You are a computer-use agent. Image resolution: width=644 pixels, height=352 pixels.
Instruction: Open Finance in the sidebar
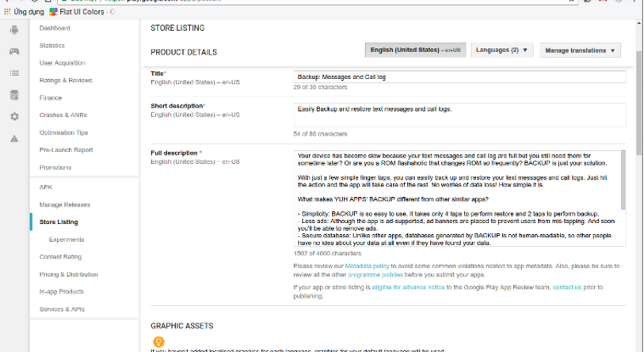51,97
